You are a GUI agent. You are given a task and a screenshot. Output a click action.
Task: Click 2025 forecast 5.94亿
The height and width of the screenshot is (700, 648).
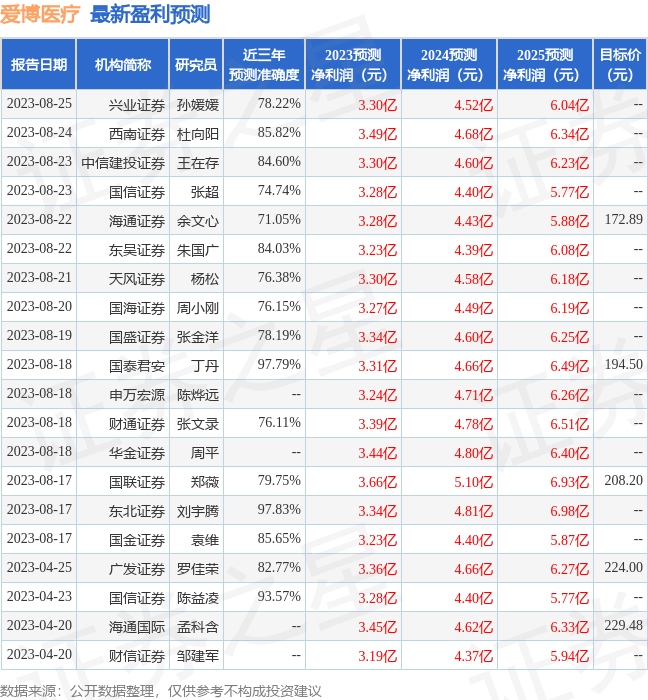pos(569,657)
